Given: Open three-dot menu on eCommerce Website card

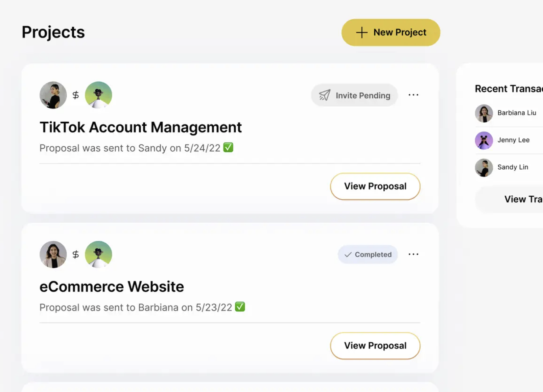Looking at the screenshot, I should pyautogui.click(x=413, y=254).
